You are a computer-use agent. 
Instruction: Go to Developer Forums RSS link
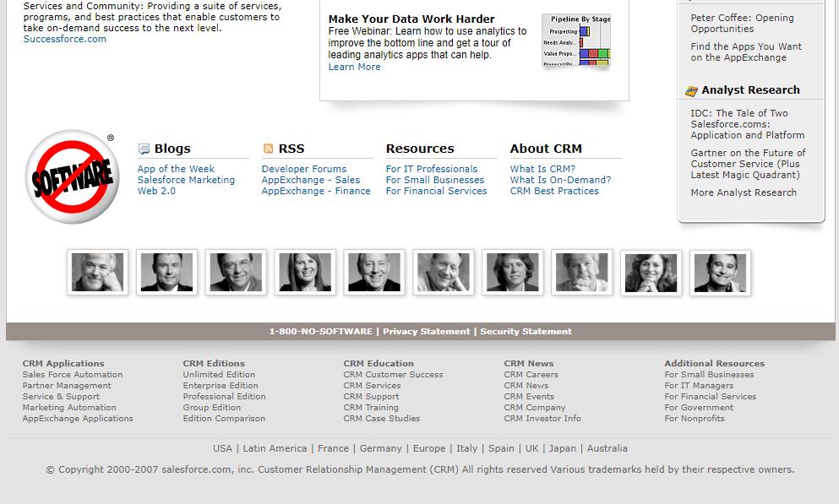(304, 169)
